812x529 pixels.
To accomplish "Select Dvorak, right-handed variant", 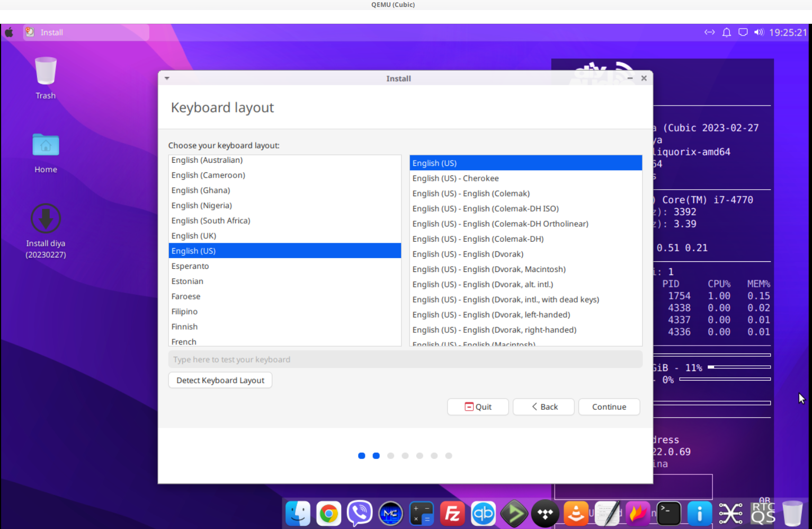I will pyautogui.click(x=526, y=330).
